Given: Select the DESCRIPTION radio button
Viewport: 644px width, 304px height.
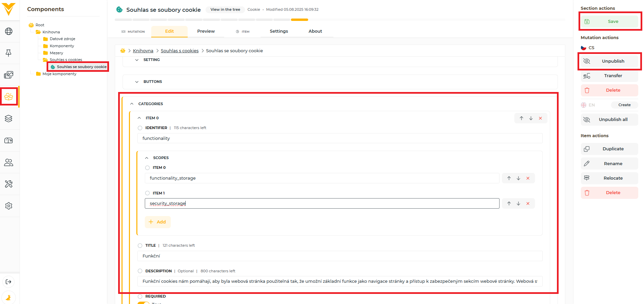Looking at the screenshot, I should pyautogui.click(x=140, y=271).
